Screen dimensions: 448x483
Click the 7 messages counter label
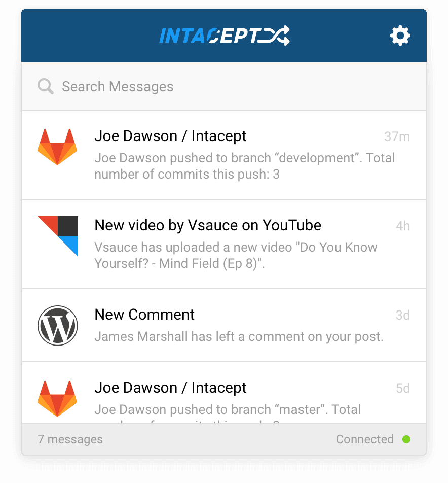70,439
